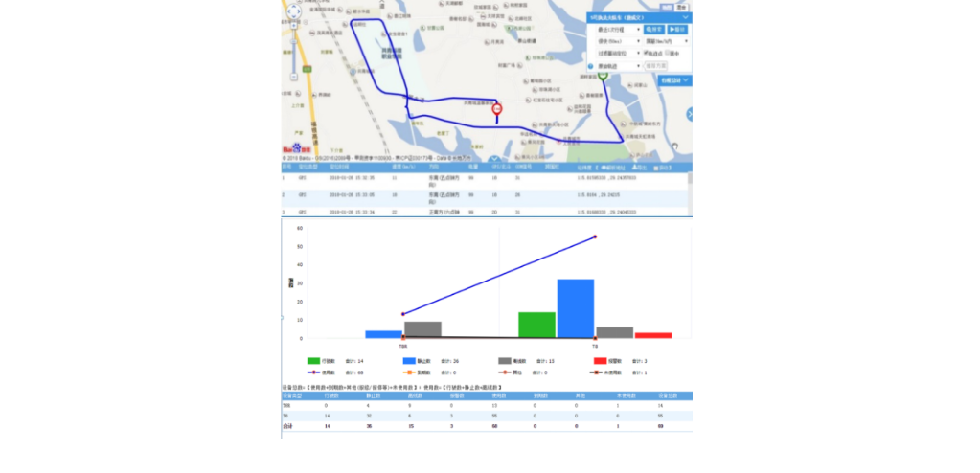Click the red stop marker on route
980x473 pixels.
(497, 110)
